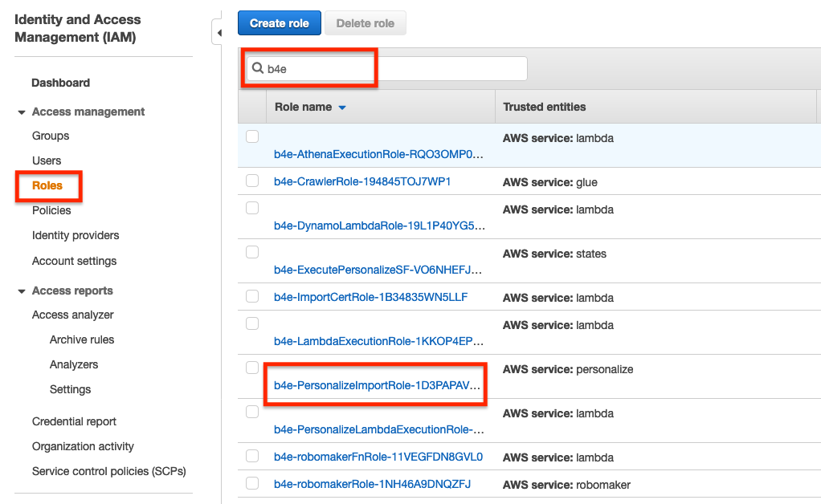Open Users in sidebar

coord(47,161)
